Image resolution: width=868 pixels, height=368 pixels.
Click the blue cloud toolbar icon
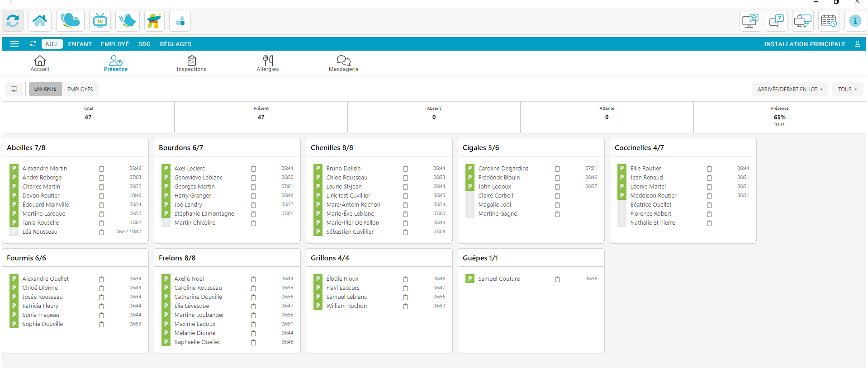(70, 21)
